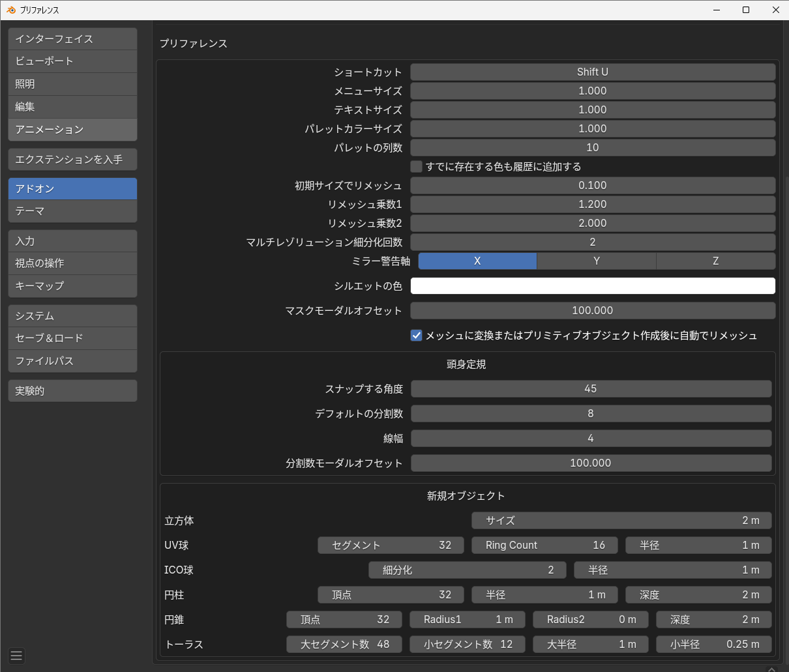Click the 円柱 半径 field
789x672 pixels.
point(544,595)
